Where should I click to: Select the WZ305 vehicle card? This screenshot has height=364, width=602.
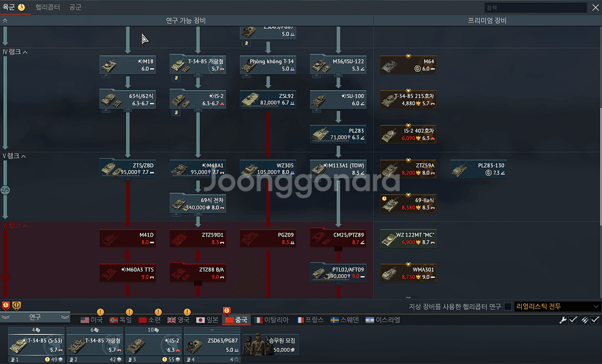tap(268, 169)
